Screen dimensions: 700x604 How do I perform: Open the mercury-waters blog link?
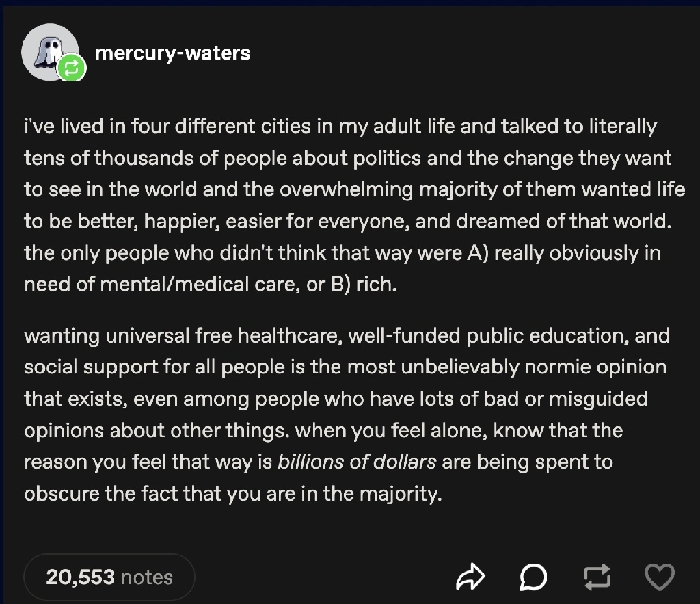[x=172, y=53]
